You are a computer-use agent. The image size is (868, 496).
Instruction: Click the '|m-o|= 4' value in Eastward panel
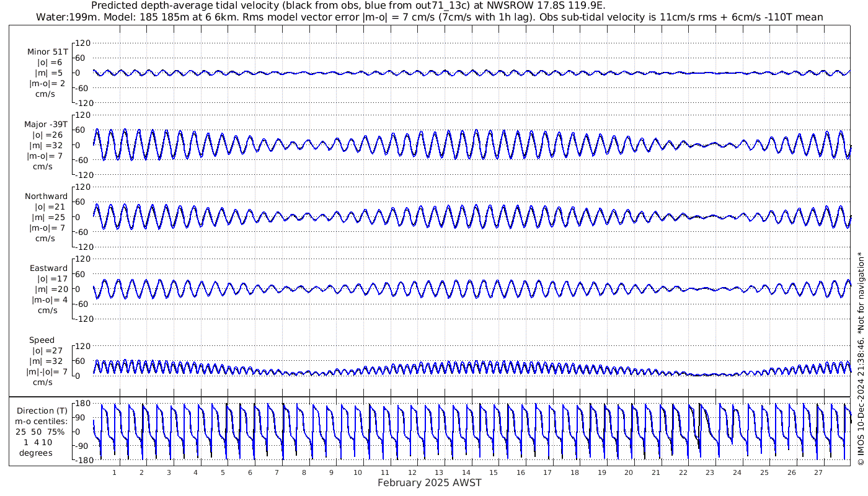48,300
